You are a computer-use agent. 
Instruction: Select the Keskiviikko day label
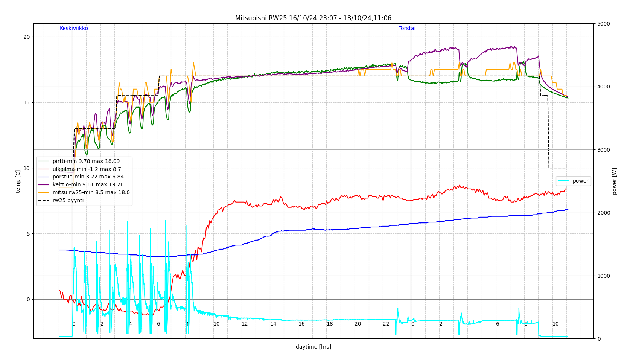74,29
